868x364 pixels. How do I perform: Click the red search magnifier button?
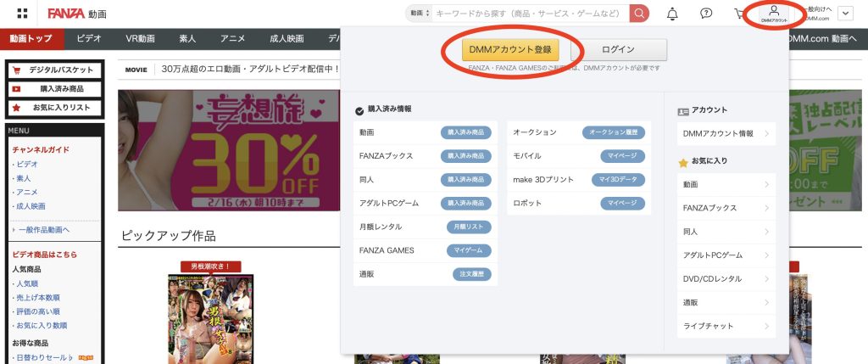[x=640, y=14]
